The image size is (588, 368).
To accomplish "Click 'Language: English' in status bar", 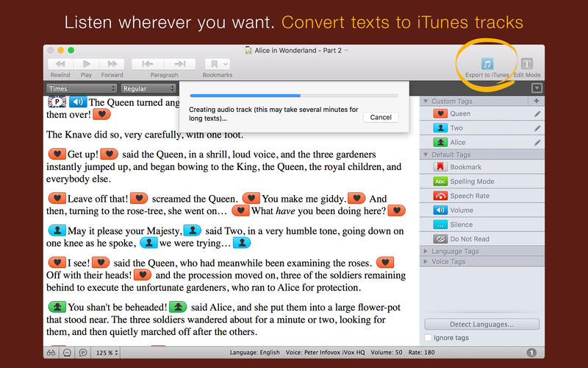I will pos(254,353).
